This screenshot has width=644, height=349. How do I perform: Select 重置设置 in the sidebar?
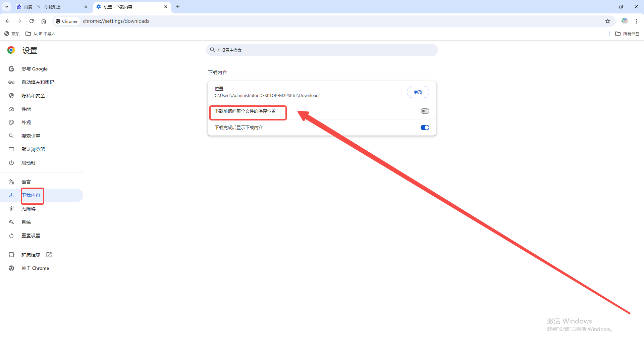pyautogui.click(x=31, y=236)
